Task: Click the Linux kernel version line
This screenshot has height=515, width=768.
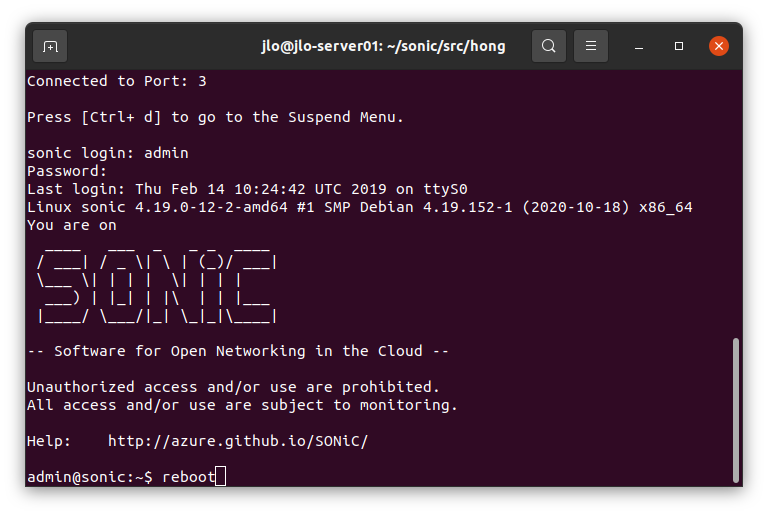Action: click(360, 207)
